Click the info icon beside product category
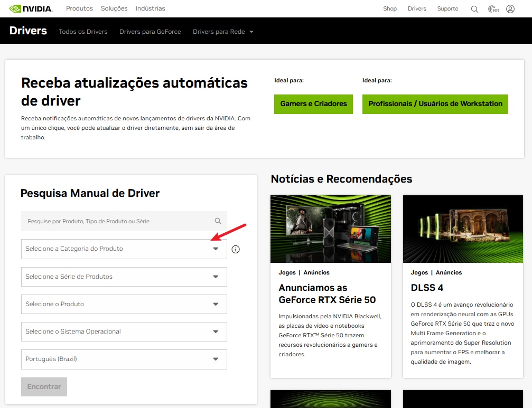The width and height of the screenshot is (532, 408). 236,249
